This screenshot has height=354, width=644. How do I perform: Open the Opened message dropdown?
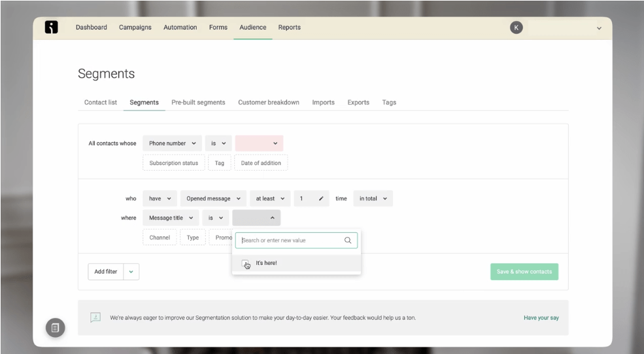pyautogui.click(x=213, y=198)
